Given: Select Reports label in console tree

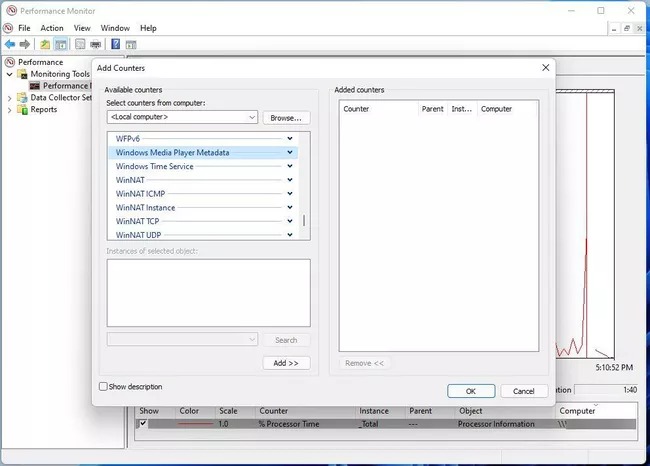Looking at the screenshot, I should tap(44, 109).
